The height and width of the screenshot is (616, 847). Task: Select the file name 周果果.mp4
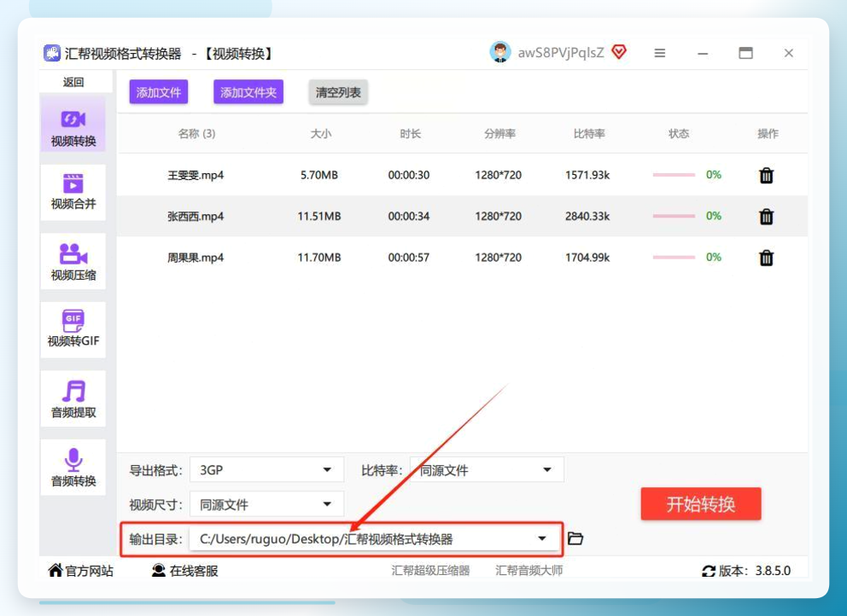(196, 258)
